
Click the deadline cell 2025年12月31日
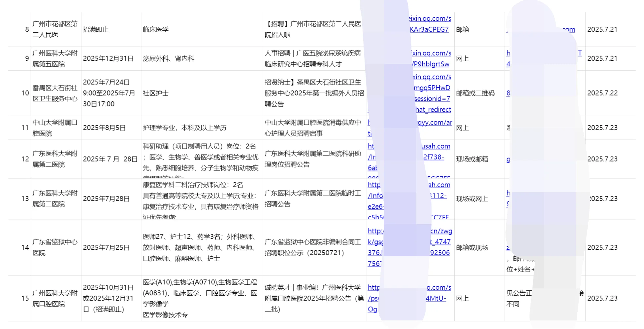111,58
